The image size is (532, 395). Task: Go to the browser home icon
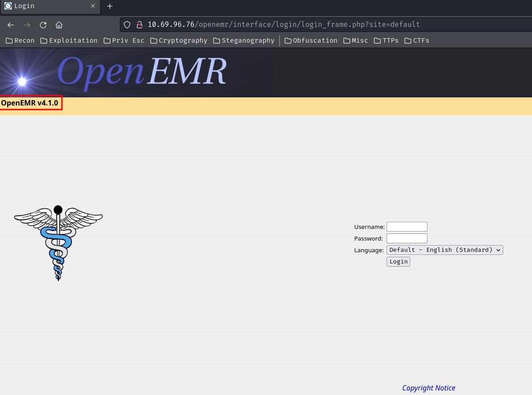pyautogui.click(x=59, y=25)
